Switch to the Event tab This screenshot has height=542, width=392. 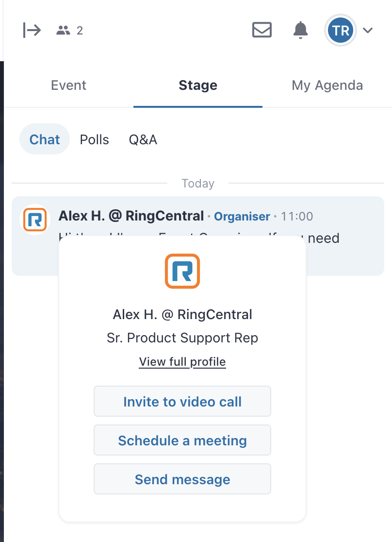[x=68, y=85]
